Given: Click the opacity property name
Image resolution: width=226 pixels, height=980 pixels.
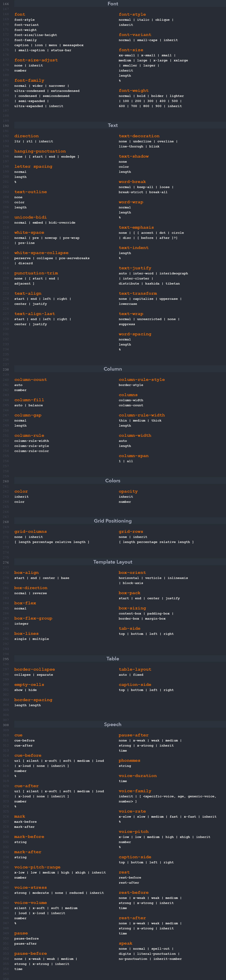Looking at the screenshot, I should (128, 491).
